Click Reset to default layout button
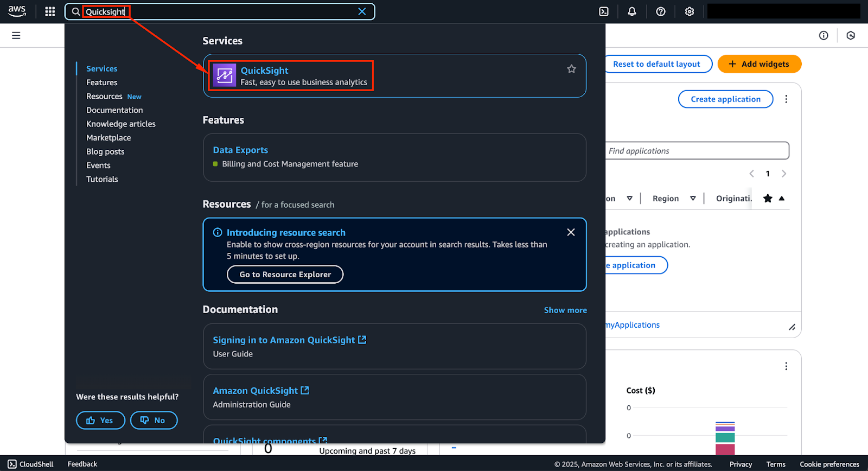The image size is (868, 471). tap(657, 64)
